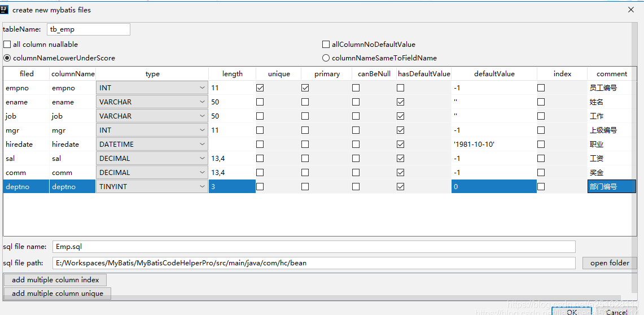
Task: Click the 'comm' columnName cell
Action: 73,173
